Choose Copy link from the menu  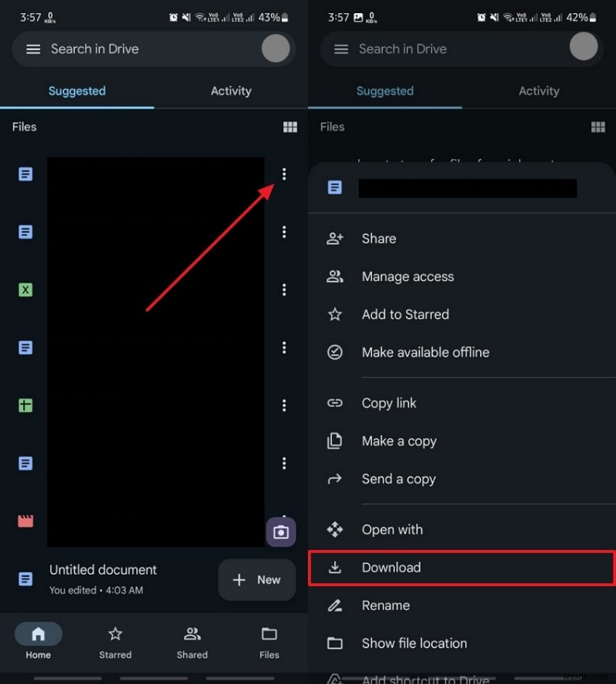pos(462,403)
